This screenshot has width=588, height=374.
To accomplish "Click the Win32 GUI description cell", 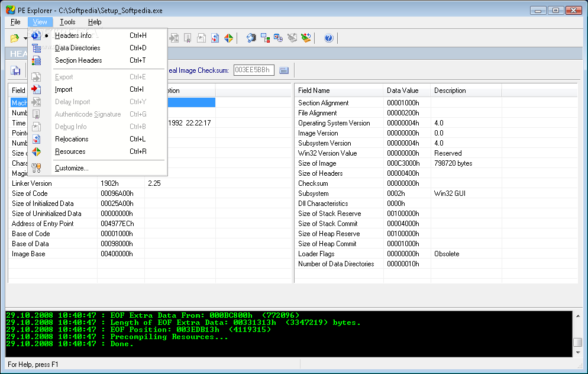I will [450, 194].
